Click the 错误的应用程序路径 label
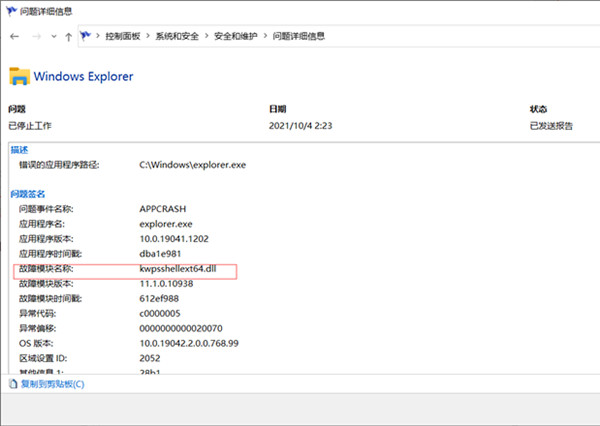The height and width of the screenshot is (426, 600). click(x=59, y=165)
